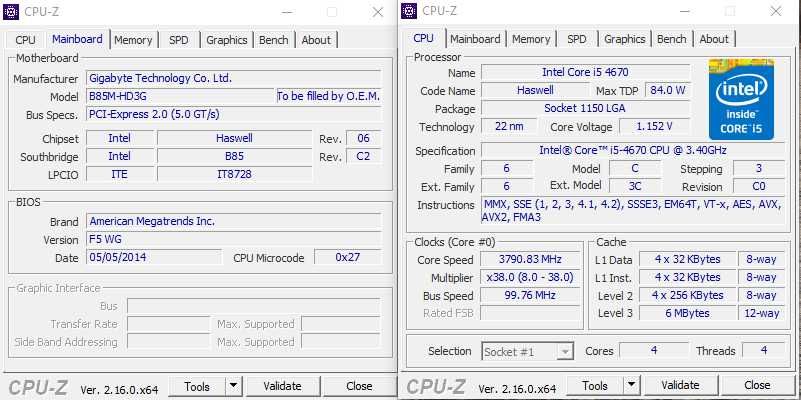Click BIOS date value 05/05/2014

point(154,257)
